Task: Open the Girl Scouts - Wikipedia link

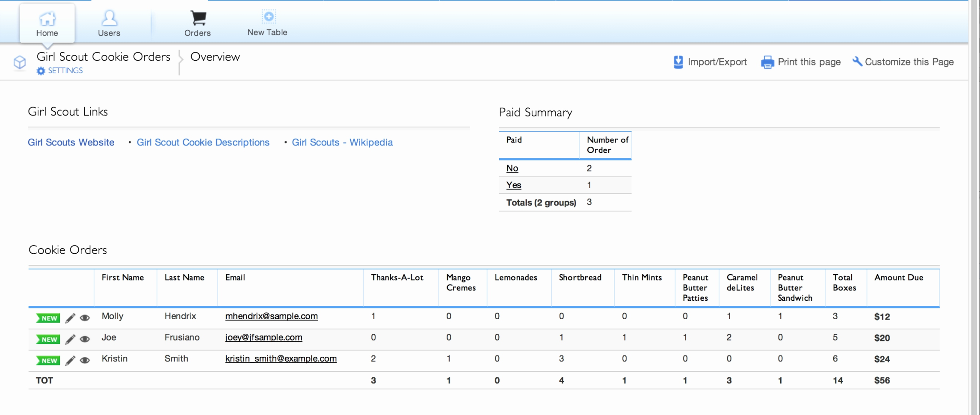Action: tap(342, 142)
